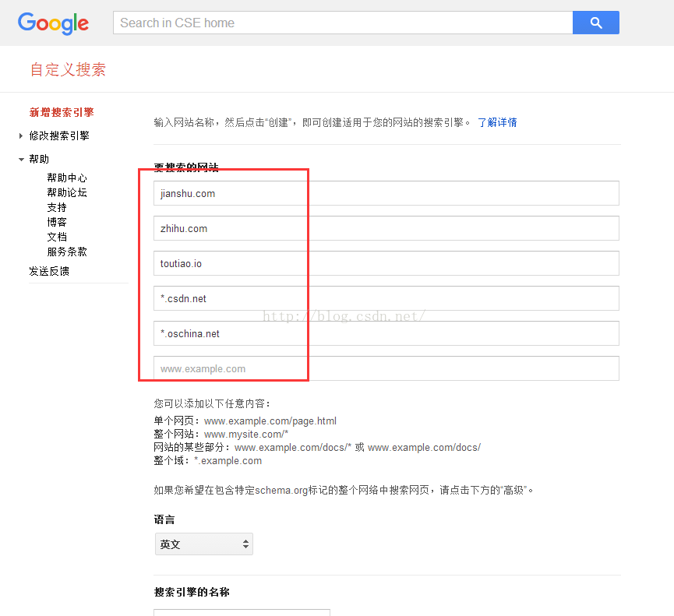Open 支持 in the help list
The width and height of the screenshot is (674, 616).
tap(57, 207)
